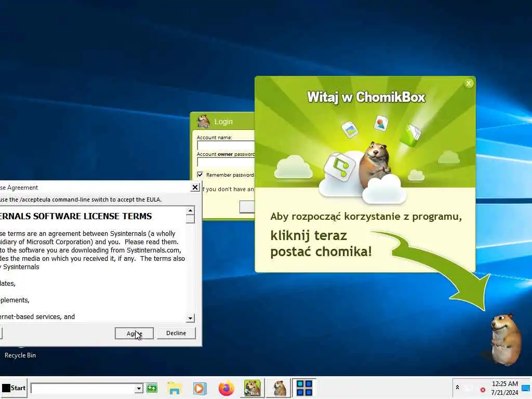Screen dimensions: 532x399
Task: Click the red error tray icon
Action: (x=483, y=390)
